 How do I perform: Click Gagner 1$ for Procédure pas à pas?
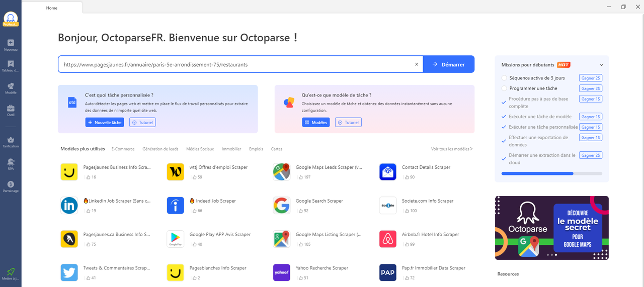(591, 99)
